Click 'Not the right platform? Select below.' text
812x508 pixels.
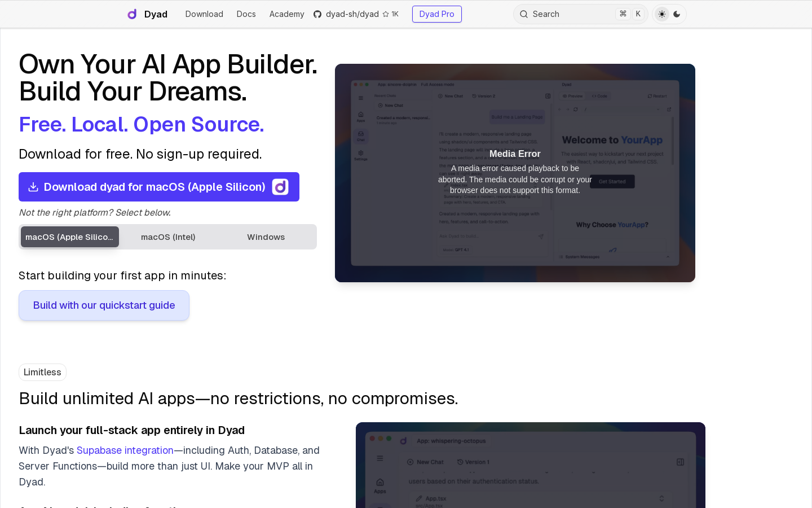(95, 213)
